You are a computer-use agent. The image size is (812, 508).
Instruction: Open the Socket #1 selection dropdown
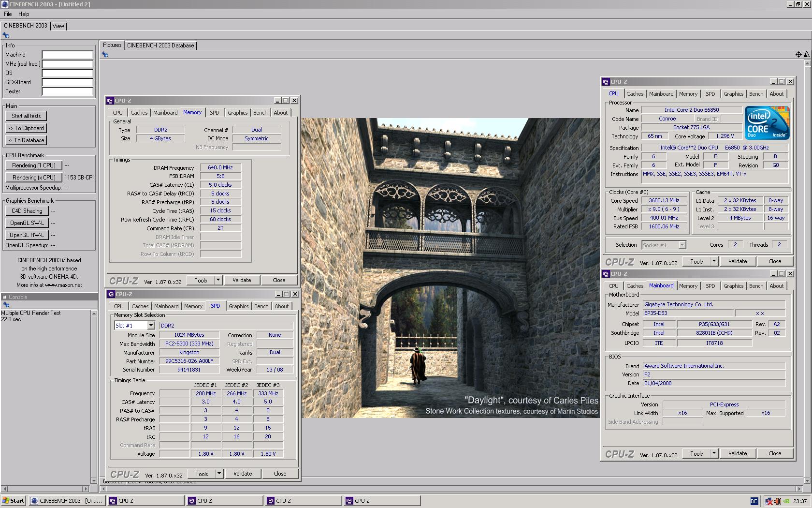click(x=682, y=245)
